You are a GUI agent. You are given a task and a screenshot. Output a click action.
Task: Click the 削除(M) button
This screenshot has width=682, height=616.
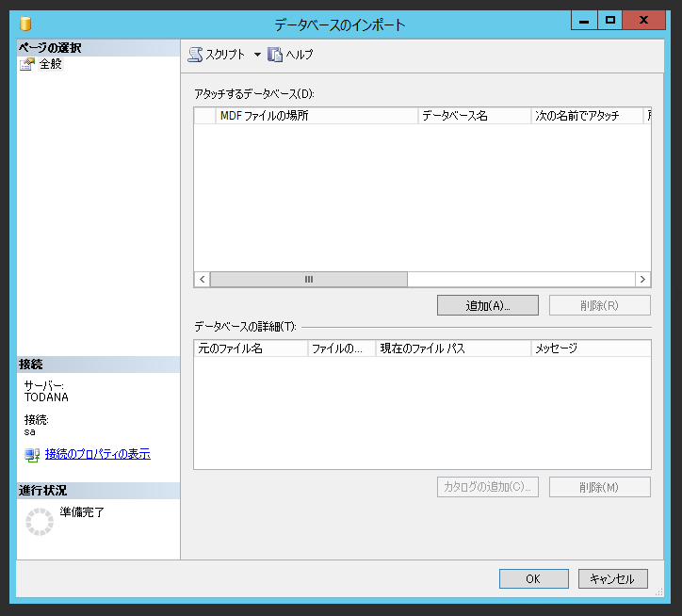click(600, 487)
